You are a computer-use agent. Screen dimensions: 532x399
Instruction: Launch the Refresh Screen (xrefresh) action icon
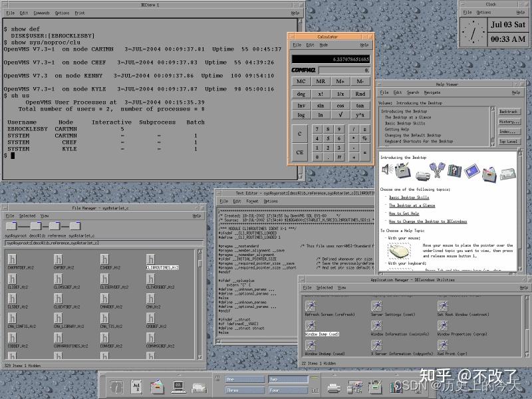tap(312, 306)
